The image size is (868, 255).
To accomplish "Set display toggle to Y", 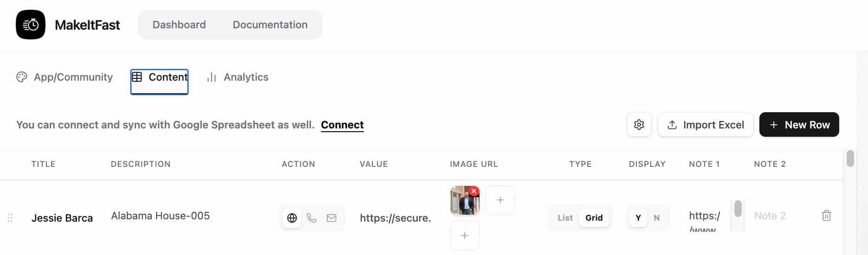I will pyautogui.click(x=638, y=218).
